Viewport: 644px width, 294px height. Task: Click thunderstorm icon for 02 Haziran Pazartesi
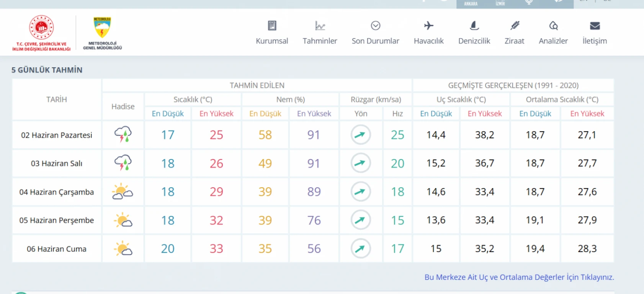(x=123, y=135)
